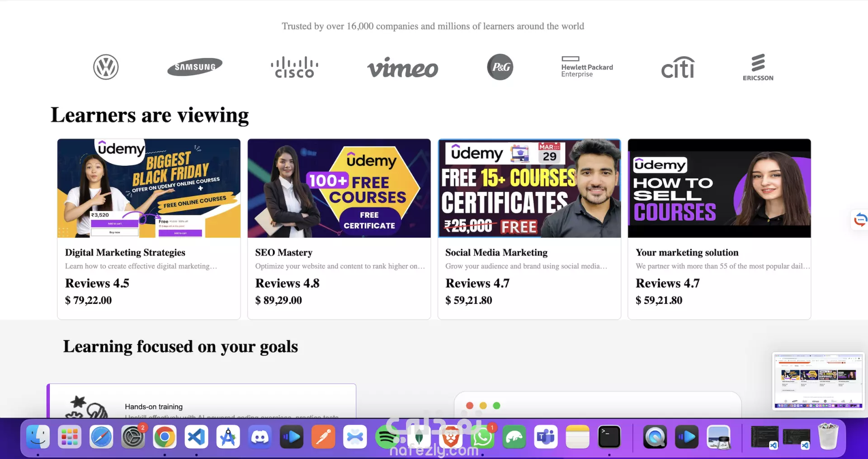Select the Hands-on training card
This screenshot has height=459, width=868.
201,401
